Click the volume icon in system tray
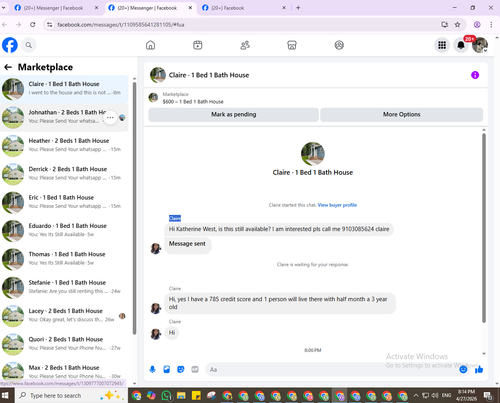The height and width of the screenshot is (403, 500). coord(435,396)
